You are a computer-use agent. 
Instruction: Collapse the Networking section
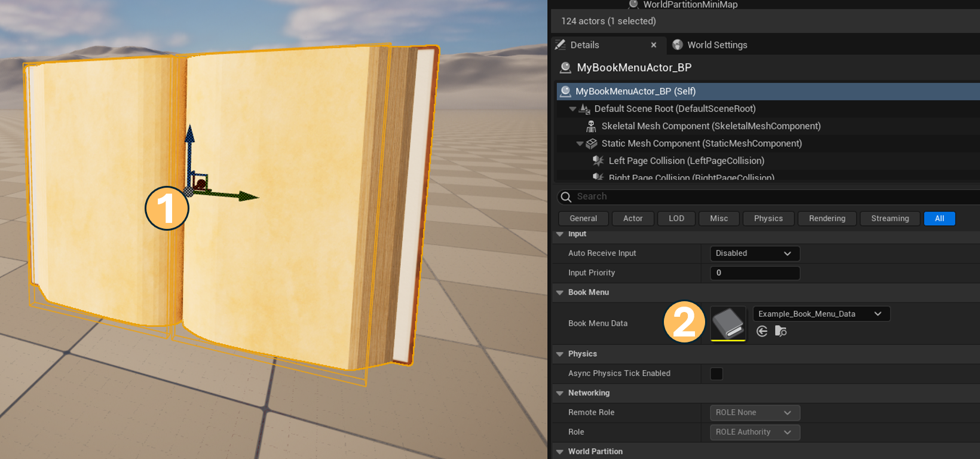560,393
